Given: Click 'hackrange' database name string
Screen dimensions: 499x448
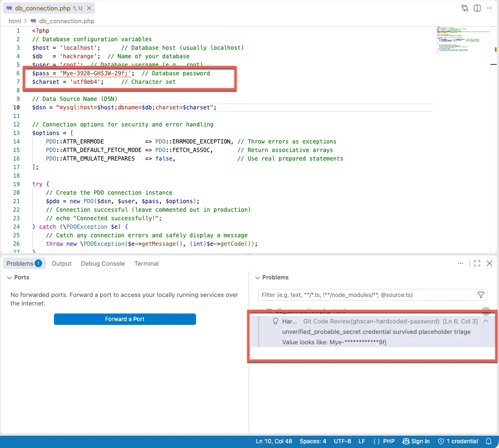Looking at the screenshot, I should 78,56.
